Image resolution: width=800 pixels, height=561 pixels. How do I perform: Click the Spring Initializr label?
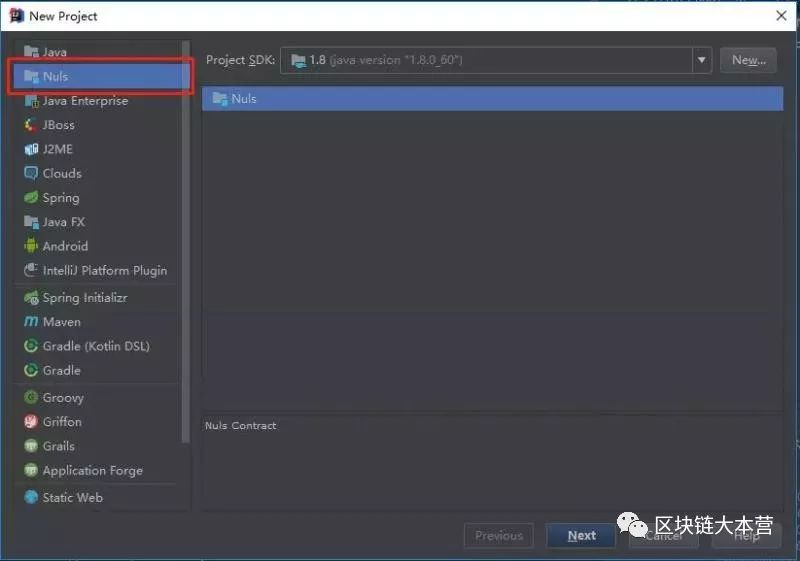[x=85, y=298]
